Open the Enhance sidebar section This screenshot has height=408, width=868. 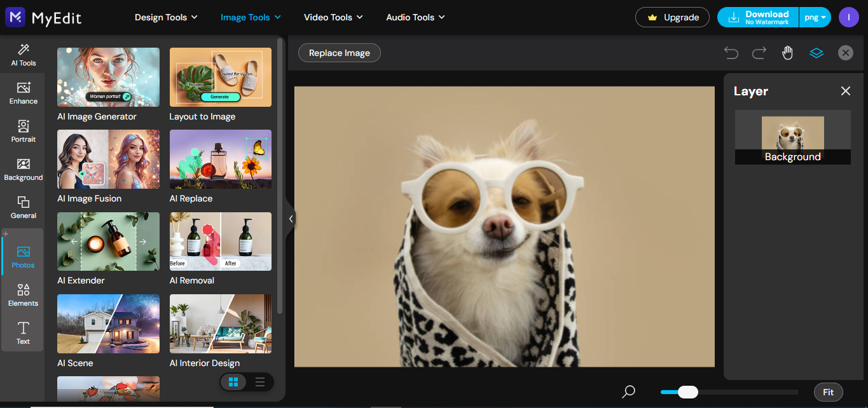tap(24, 93)
